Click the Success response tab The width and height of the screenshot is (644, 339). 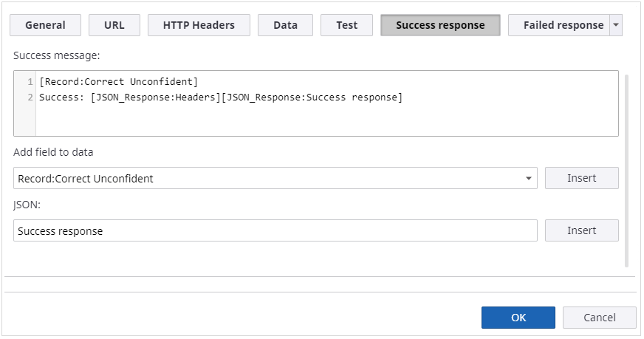[x=440, y=25]
